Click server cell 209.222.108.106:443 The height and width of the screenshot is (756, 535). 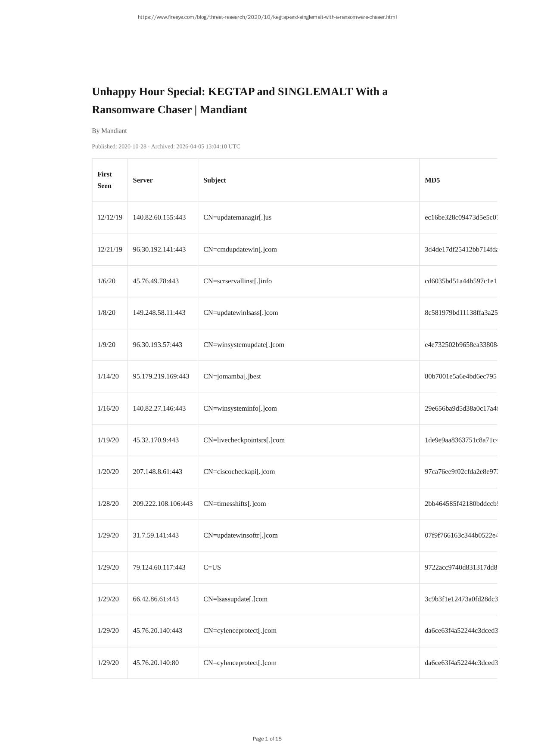[162, 504]
